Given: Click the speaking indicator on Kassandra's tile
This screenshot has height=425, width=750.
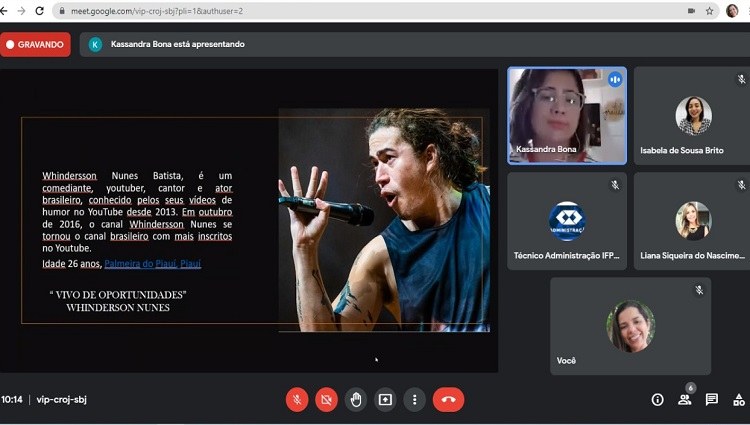Looking at the screenshot, I should click(615, 79).
